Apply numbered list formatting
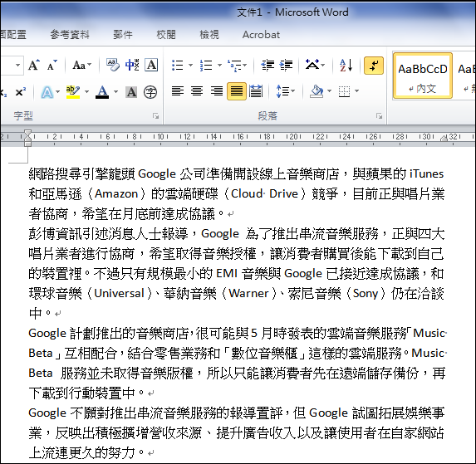The width and height of the screenshot is (476, 464). 206,66
